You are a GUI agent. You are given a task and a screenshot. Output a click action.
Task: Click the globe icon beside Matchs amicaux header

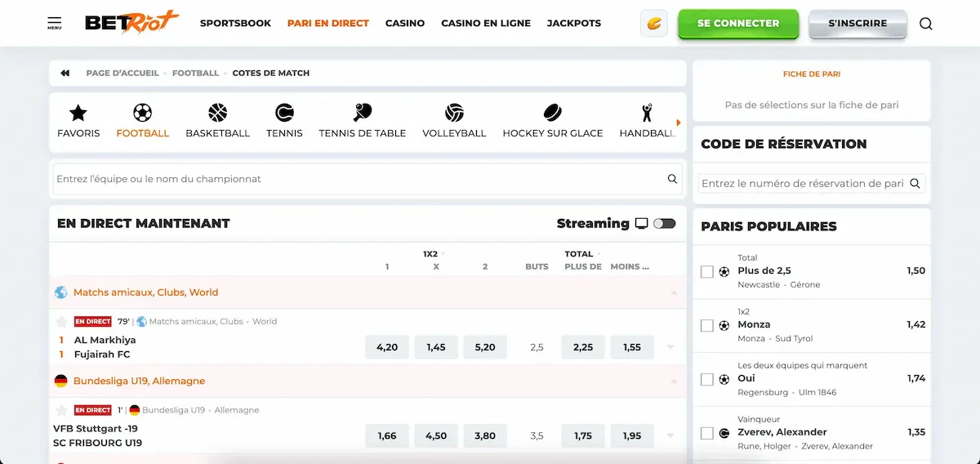[60, 292]
